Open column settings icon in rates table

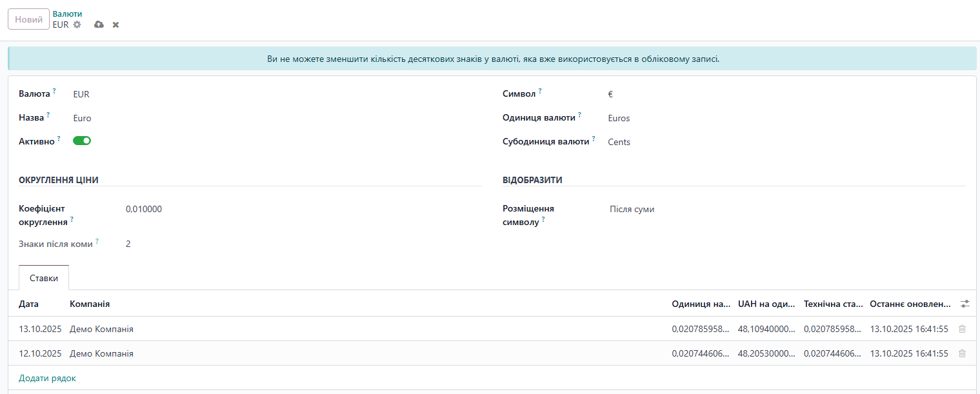965,304
